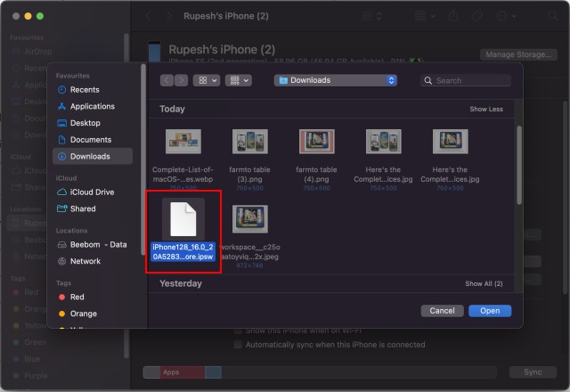Click Show Less for Today
570x392 pixels.
tap(486, 109)
